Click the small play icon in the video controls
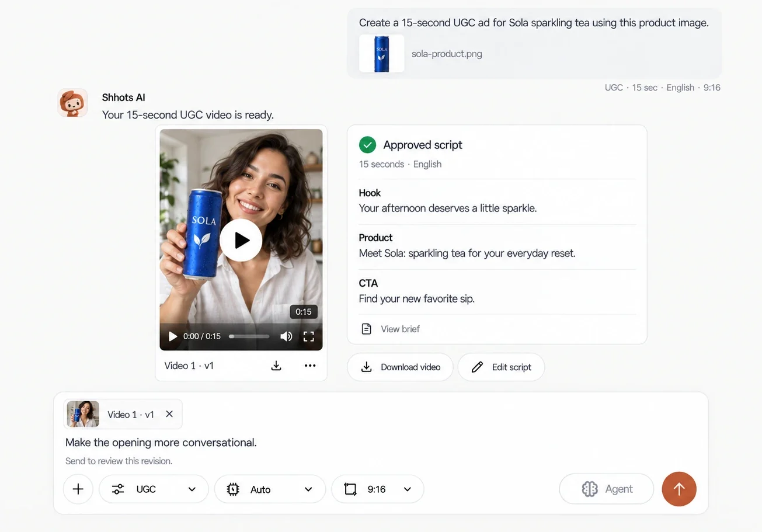The width and height of the screenshot is (762, 532). tap(173, 336)
